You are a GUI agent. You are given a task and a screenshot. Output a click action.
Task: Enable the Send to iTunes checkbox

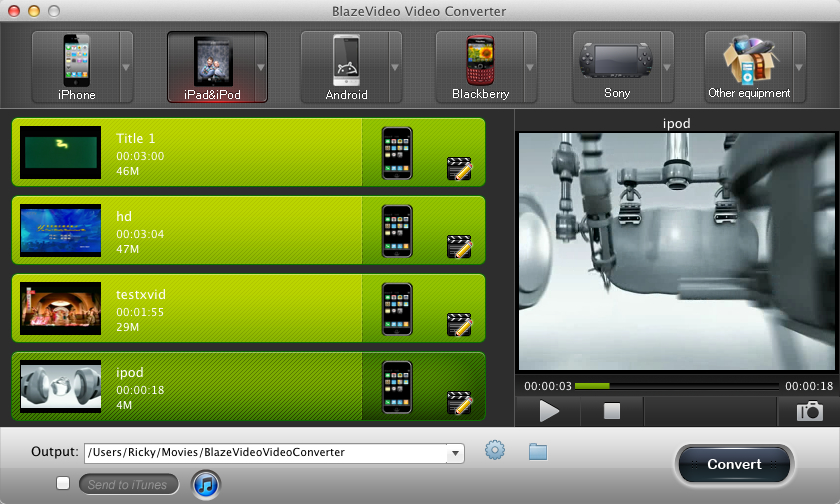(63, 484)
